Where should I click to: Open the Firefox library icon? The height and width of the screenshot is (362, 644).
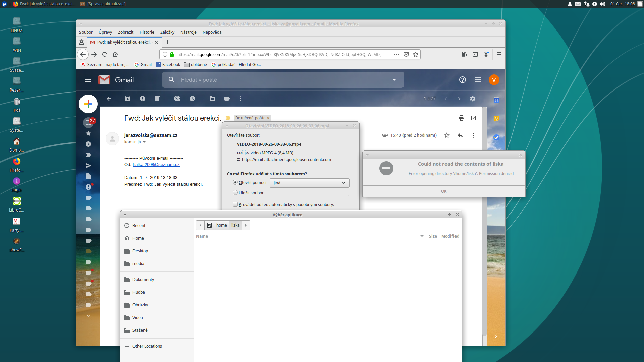click(465, 54)
